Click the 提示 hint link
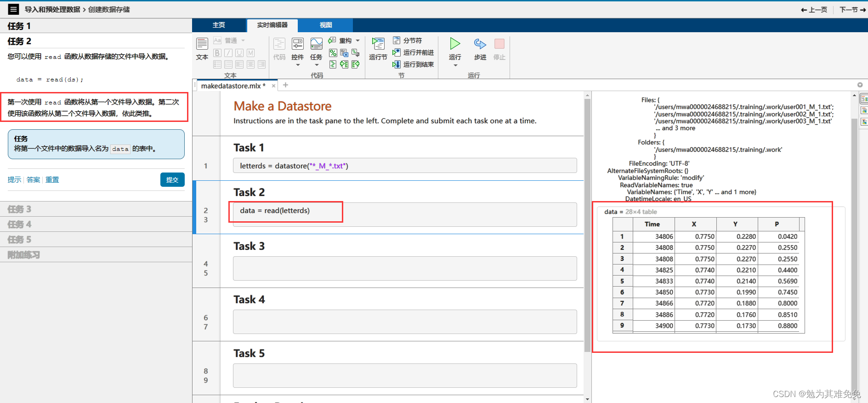868x403 pixels. click(14, 179)
